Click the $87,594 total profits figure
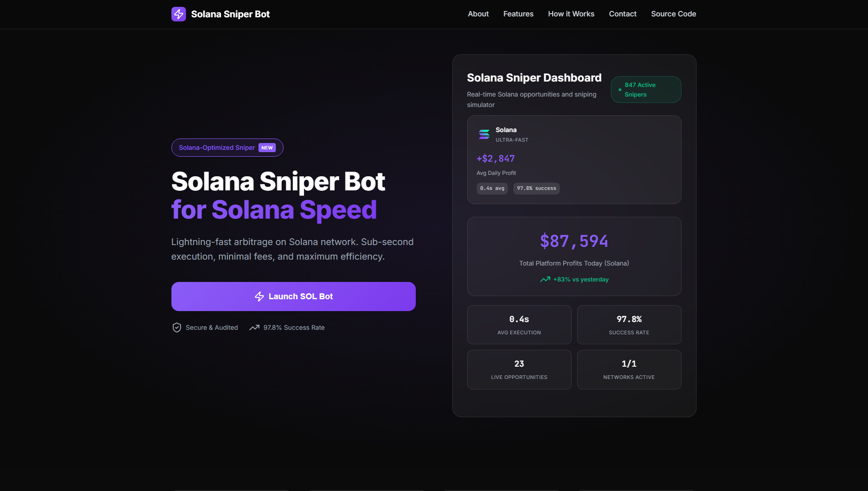This screenshot has height=491, width=868. [x=574, y=241]
